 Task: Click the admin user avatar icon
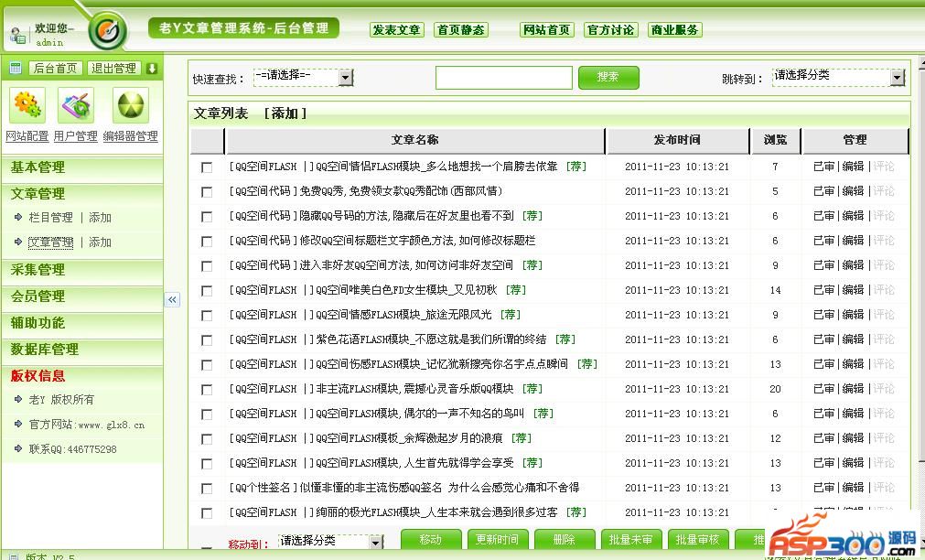click(x=17, y=36)
